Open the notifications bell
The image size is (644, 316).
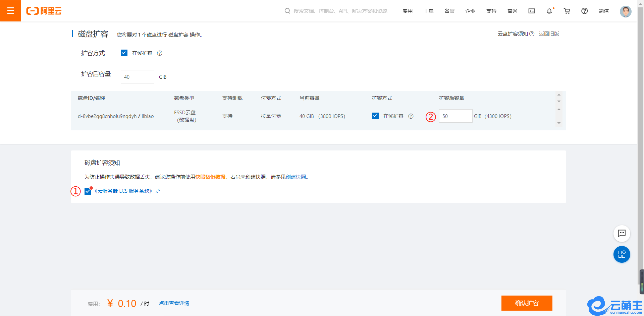click(549, 11)
